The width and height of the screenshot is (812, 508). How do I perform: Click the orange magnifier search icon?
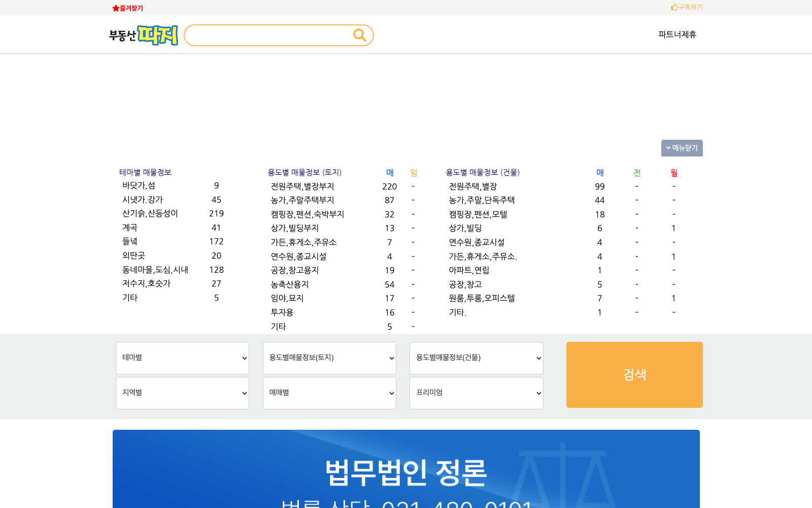[x=359, y=35]
